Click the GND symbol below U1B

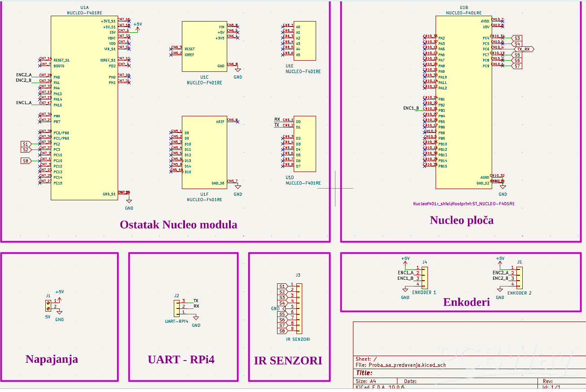click(x=503, y=190)
